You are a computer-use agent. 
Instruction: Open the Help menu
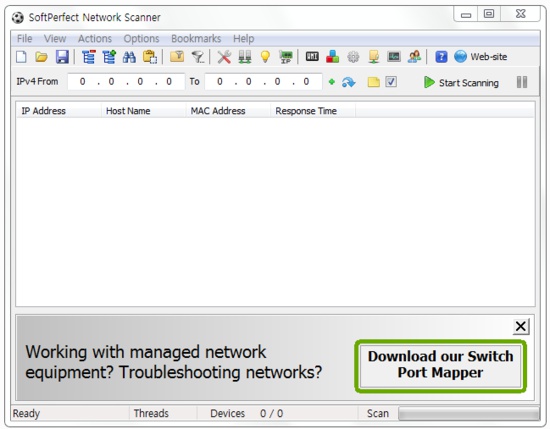click(244, 39)
